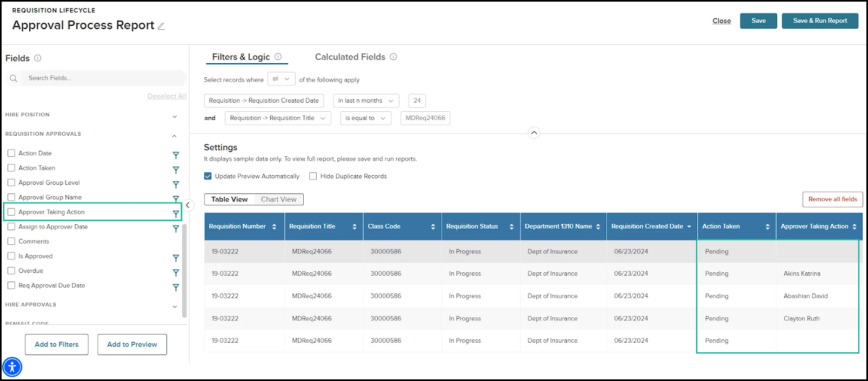Viewport: 868px width, 381px height.
Task: Uncheck Update Preview Automatically
Action: coord(208,176)
